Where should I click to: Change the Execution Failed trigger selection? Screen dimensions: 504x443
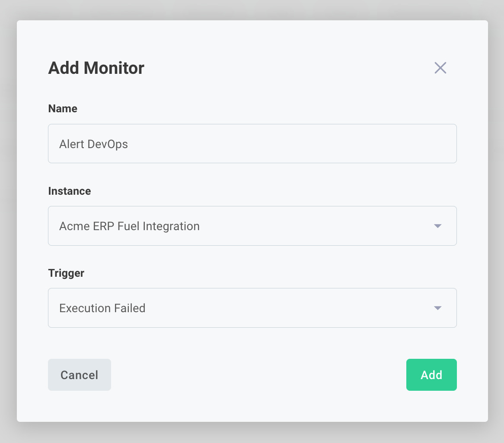point(252,308)
